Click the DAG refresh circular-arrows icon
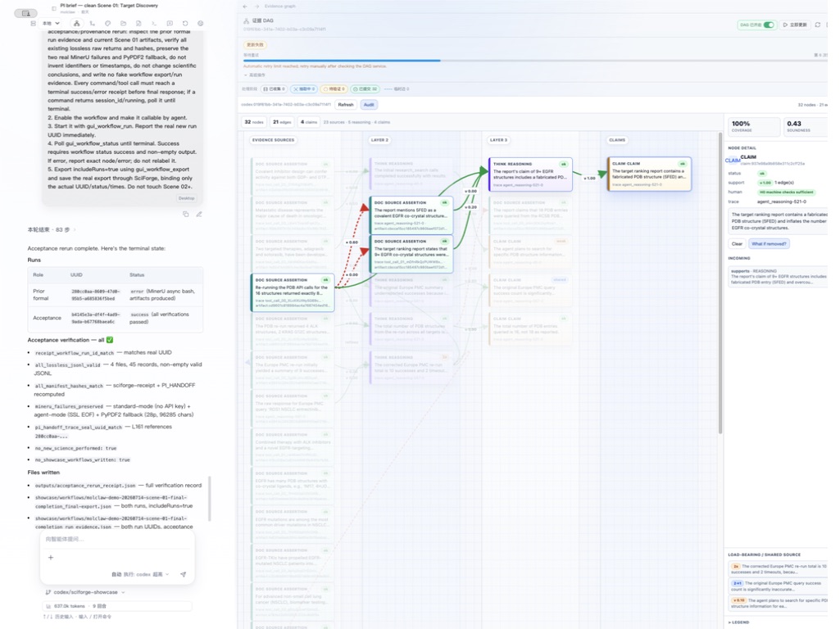 tap(818, 25)
